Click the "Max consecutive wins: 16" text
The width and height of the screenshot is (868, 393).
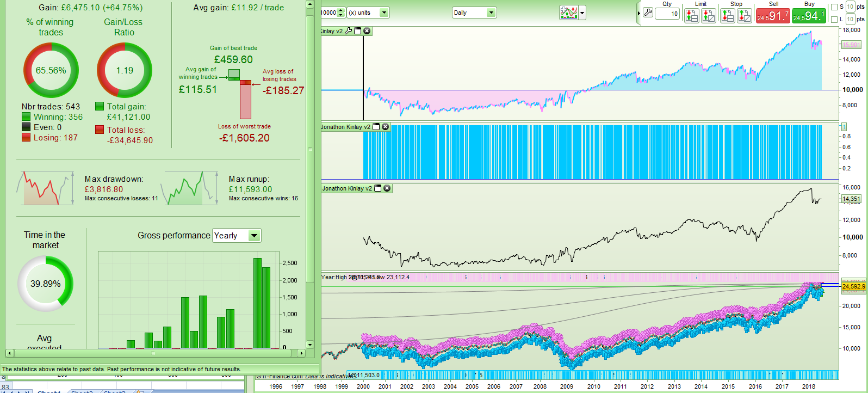[263, 198]
